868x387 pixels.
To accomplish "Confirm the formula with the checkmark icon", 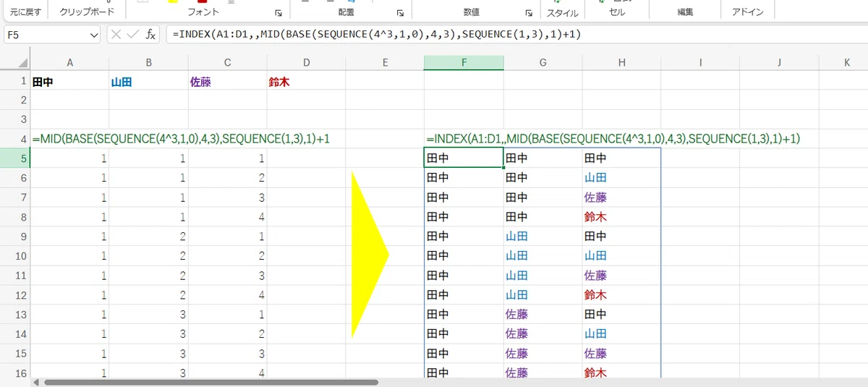I will point(132,35).
